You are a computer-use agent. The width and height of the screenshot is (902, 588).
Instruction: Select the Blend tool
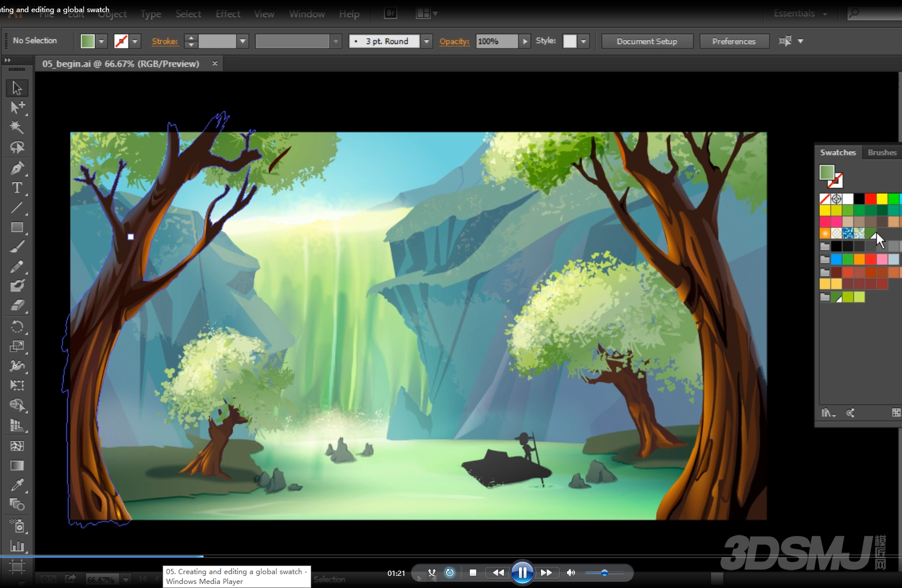17,505
